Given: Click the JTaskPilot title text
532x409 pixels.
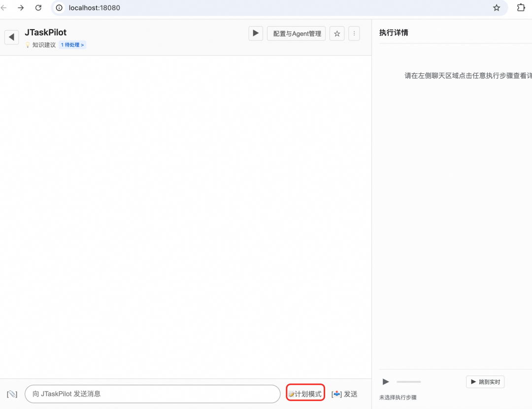Looking at the screenshot, I should [45, 32].
